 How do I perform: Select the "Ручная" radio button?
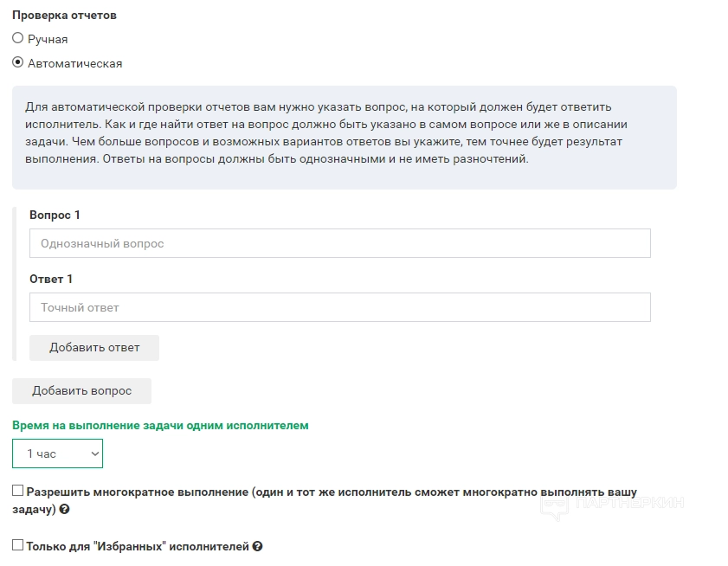18,38
